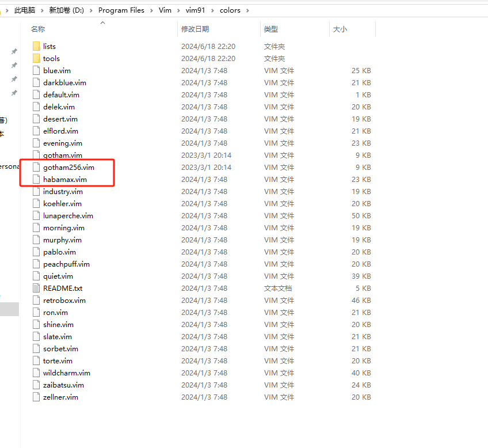Select the elflord.vim file icon
The height and width of the screenshot is (448, 488).
click(36, 131)
